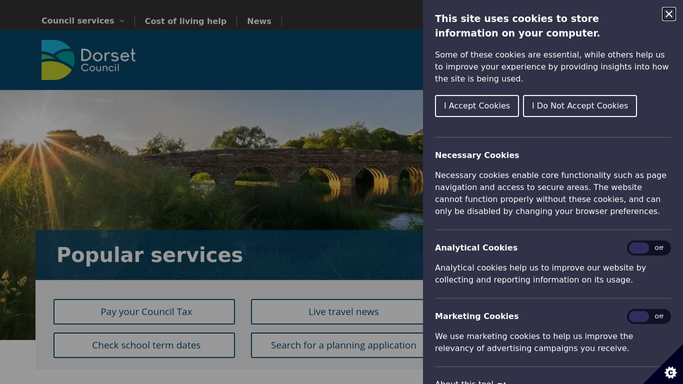
Task: Close the cookie settings panel
Action: coord(669,14)
